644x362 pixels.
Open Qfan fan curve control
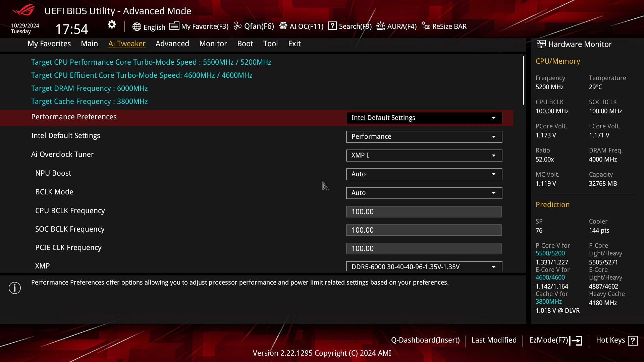pos(254,26)
